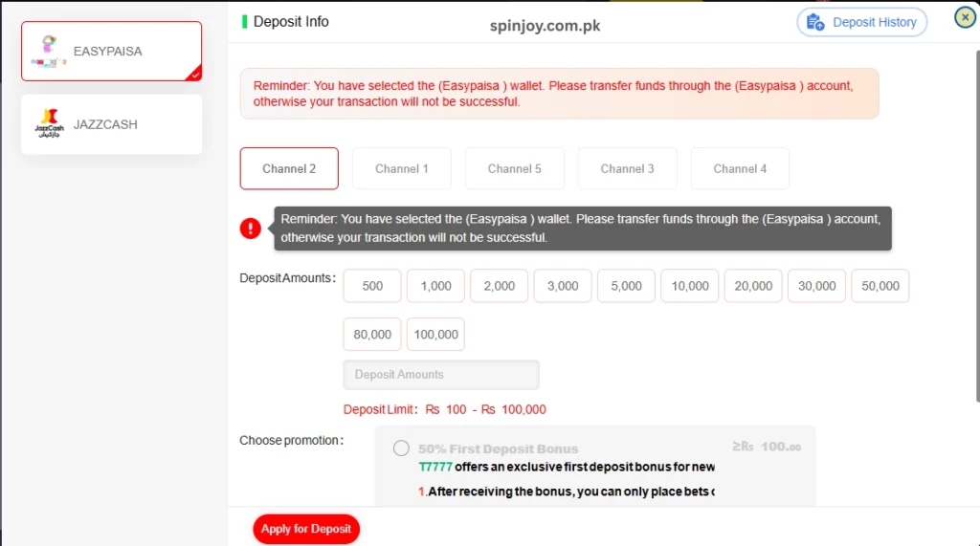980x546 pixels.
Task: Switch to Channel 3 tab
Action: pos(627,168)
